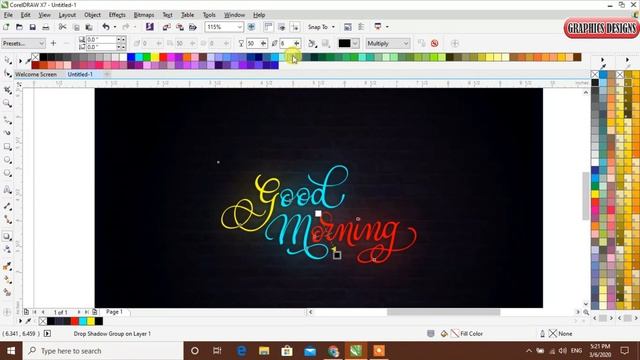Select the Artistic Media tool
The width and height of the screenshot is (640, 360).
[x=7, y=133]
